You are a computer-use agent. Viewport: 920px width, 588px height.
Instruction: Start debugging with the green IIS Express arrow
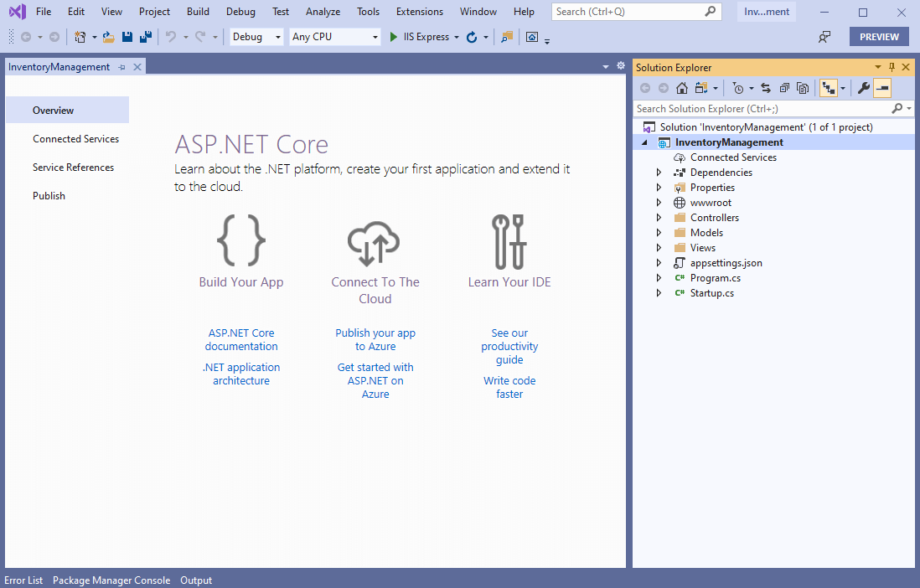point(394,37)
